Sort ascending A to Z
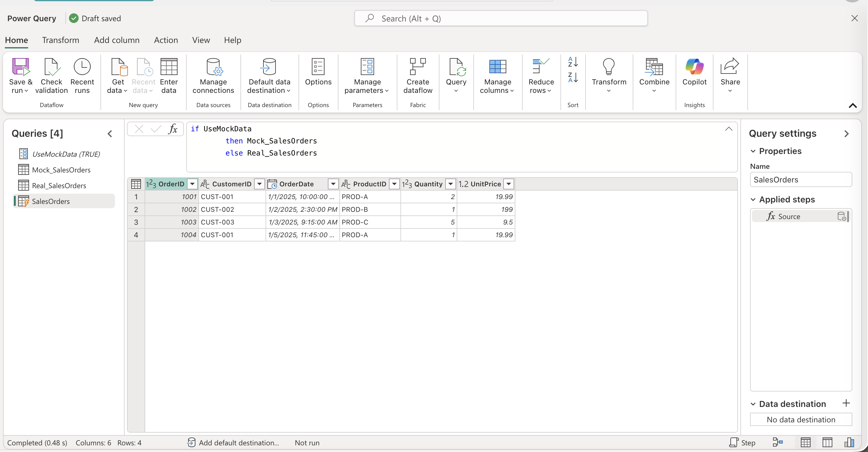Screen dimensions: 868x452 [x=573, y=62]
